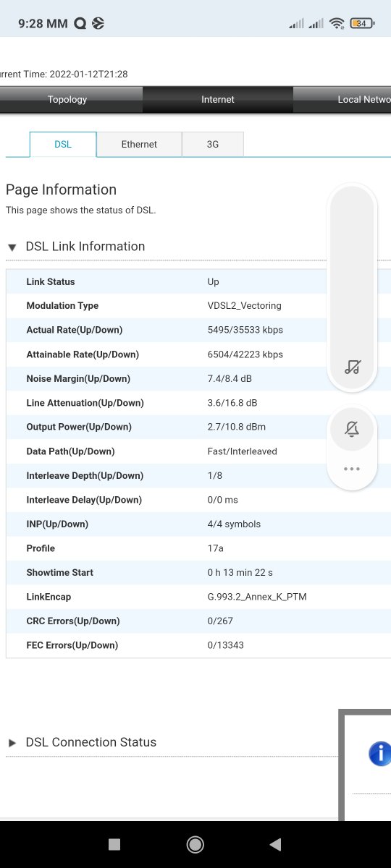Tap the Wi-Fi status bar icon
Viewport: 391px width, 868px height.
point(336,23)
